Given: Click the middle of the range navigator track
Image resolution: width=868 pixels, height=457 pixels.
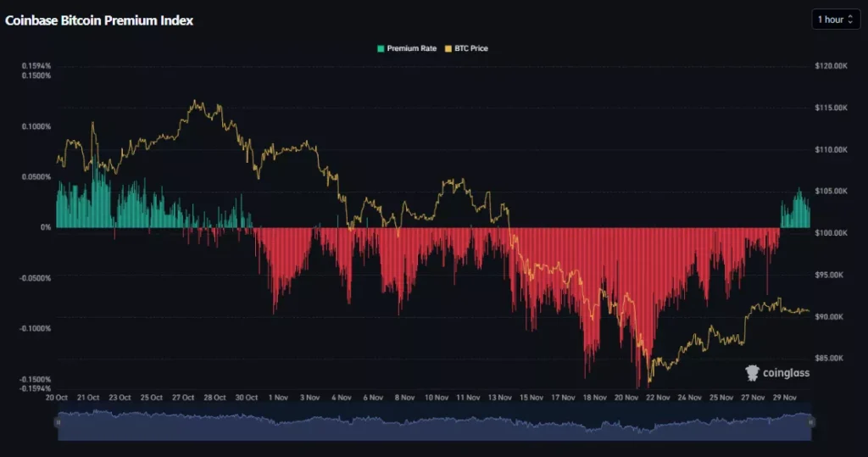Looking at the screenshot, I should (x=434, y=425).
